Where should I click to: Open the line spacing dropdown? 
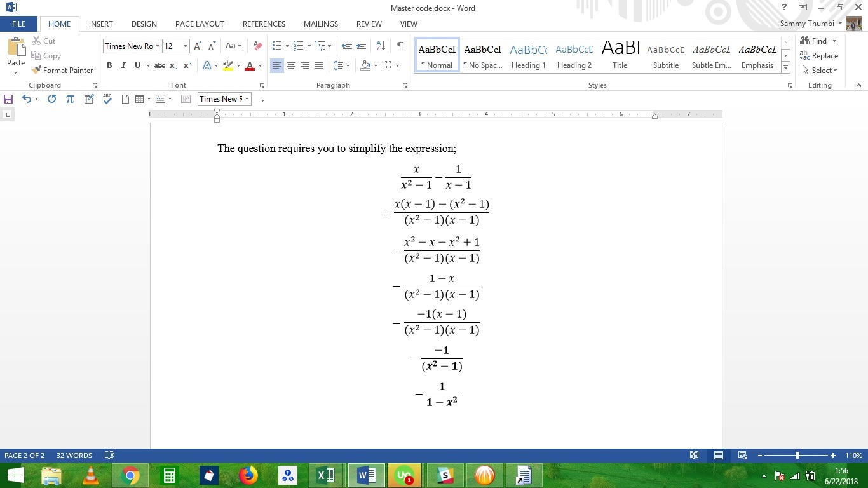click(341, 65)
